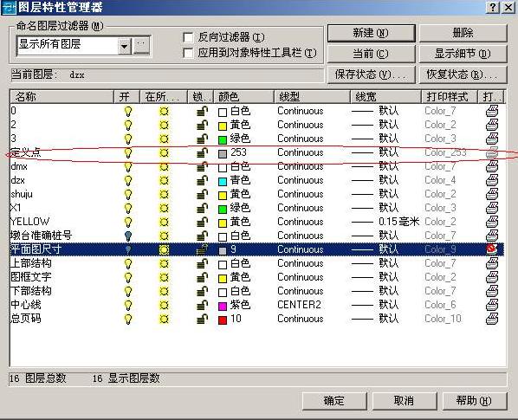Toggle bulb of shuju layer

point(128,195)
